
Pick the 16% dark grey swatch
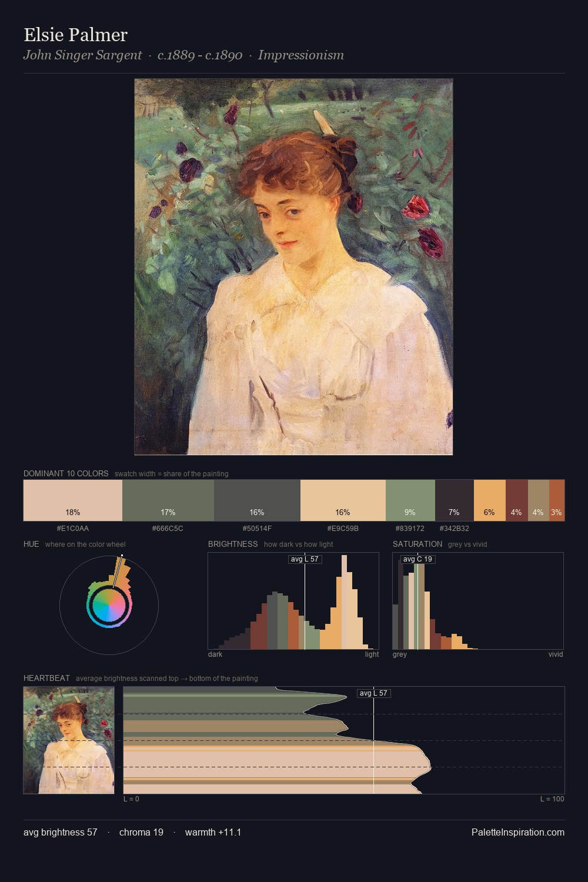[257, 500]
